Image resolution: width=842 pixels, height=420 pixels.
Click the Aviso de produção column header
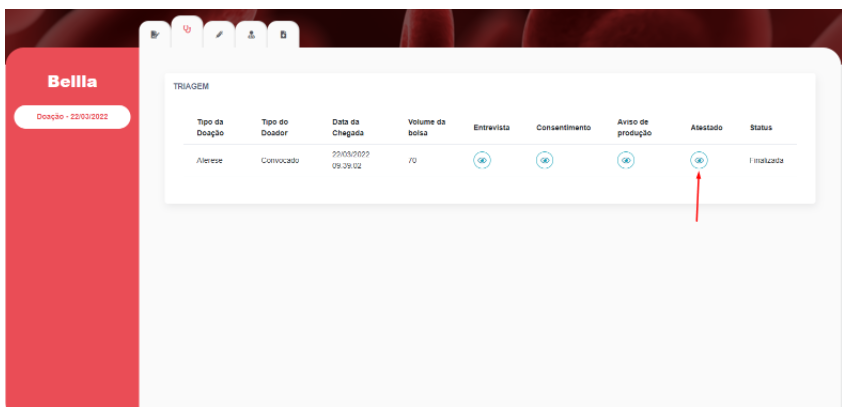coord(634,127)
